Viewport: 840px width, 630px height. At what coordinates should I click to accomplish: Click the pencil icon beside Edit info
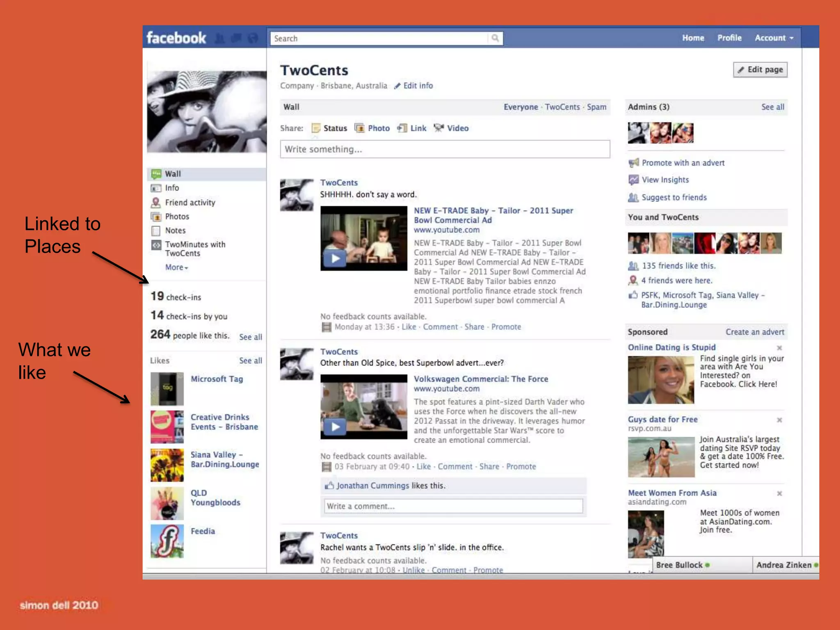(x=397, y=86)
